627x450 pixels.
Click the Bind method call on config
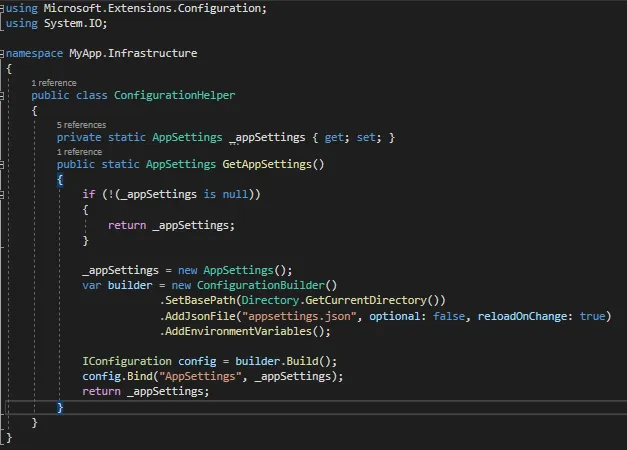pyautogui.click(x=140, y=376)
